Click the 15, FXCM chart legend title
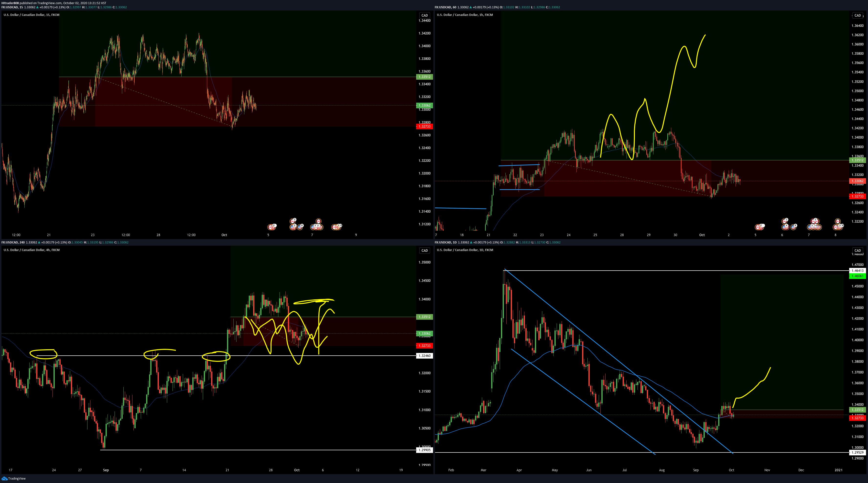This screenshot has width=868, height=483. pyautogui.click(x=31, y=15)
